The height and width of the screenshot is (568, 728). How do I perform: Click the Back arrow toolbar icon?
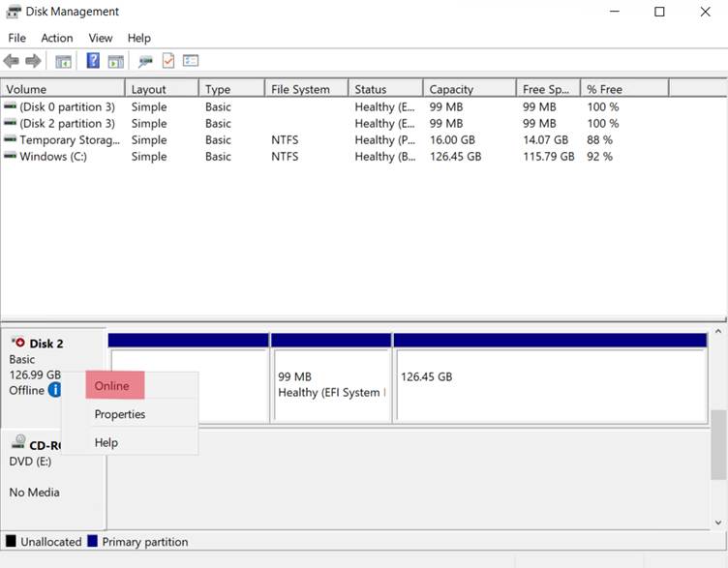pyautogui.click(x=12, y=61)
